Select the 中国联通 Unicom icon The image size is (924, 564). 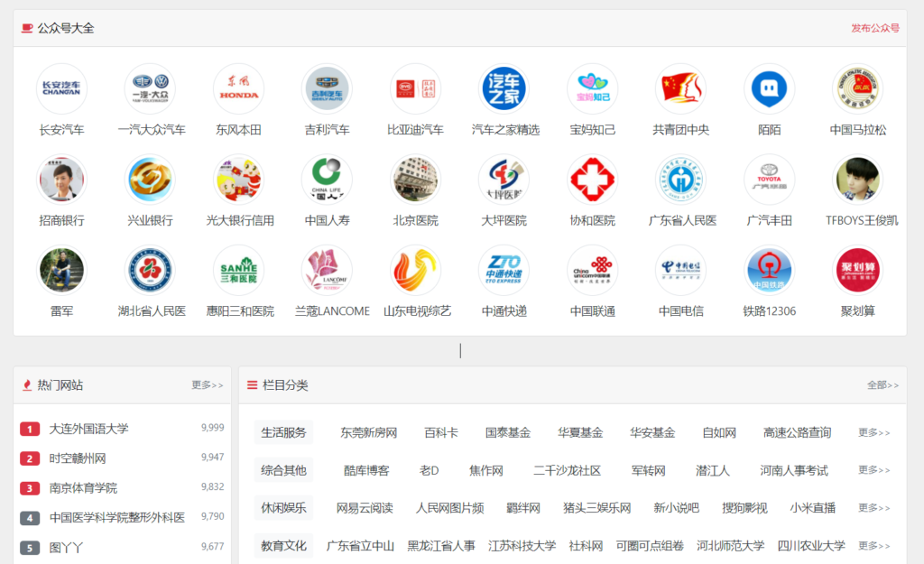(592, 269)
